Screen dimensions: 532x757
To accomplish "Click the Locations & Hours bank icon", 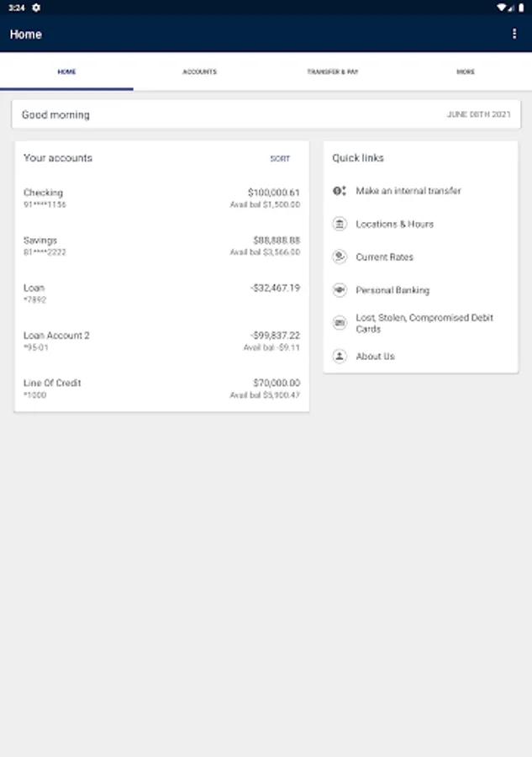I will pyautogui.click(x=340, y=224).
